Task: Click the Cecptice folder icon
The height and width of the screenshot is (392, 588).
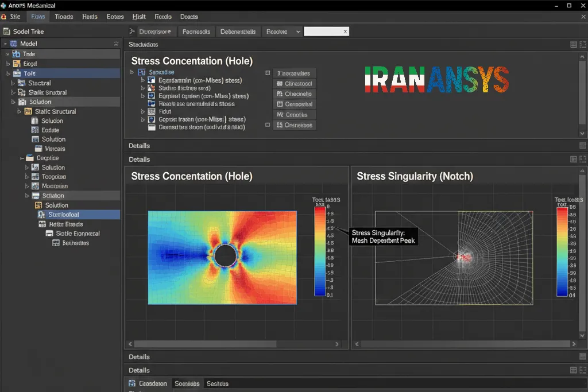Action: pyautogui.click(x=30, y=158)
